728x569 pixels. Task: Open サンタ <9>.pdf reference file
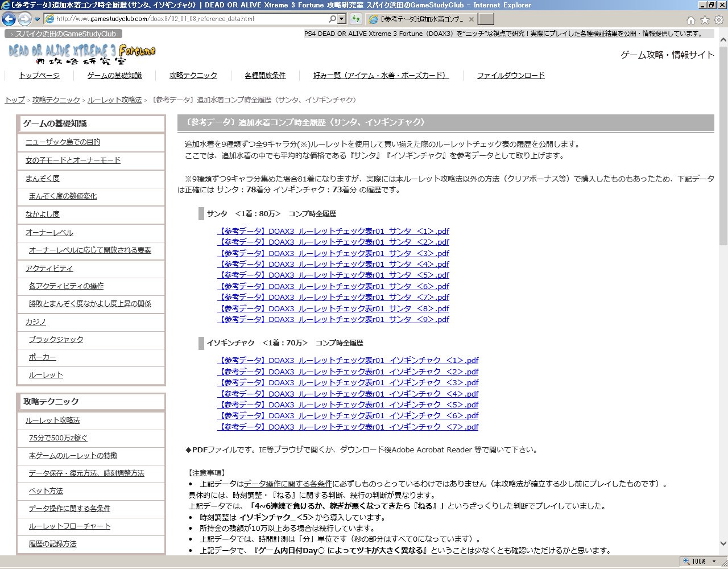pos(333,319)
